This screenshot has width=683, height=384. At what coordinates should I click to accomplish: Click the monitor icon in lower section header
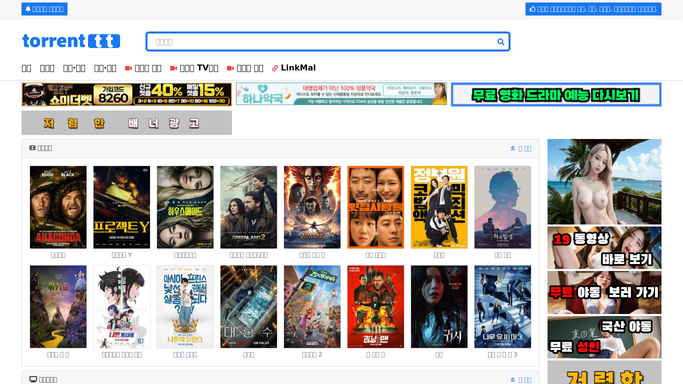(33, 379)
